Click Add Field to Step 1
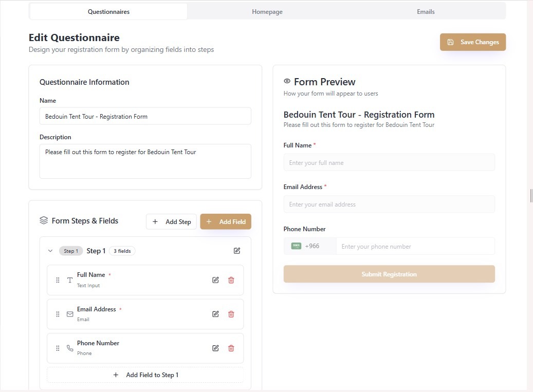The width and height of the screenshot is (533, 392). tap(145, 375)
